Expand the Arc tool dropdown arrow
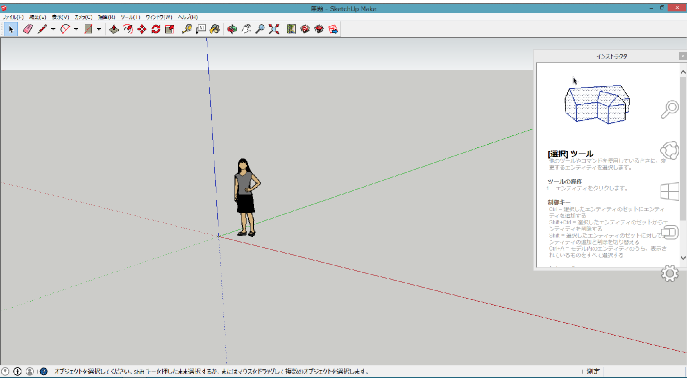The height and width of the screenshot is (381, 687). (76, 29)
